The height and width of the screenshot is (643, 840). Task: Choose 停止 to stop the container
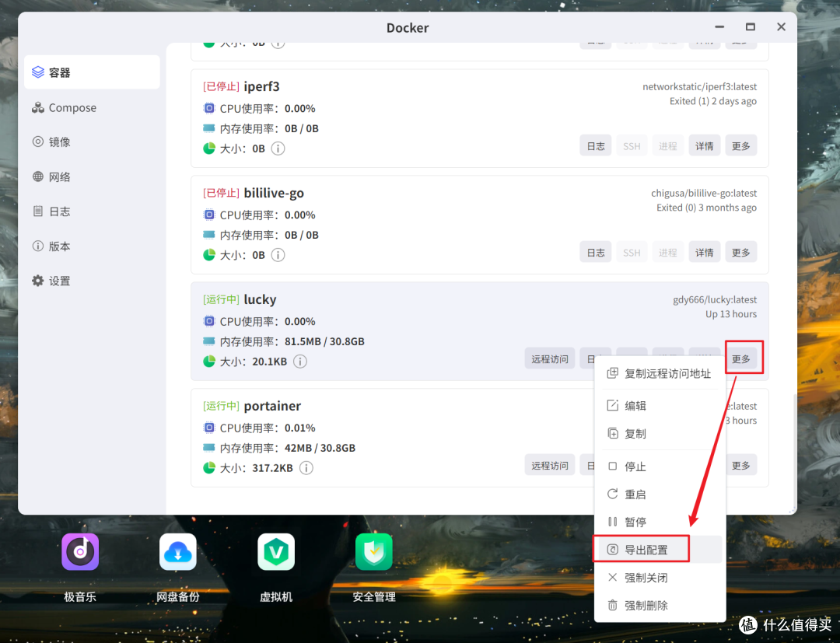click(x=660, y=467)
